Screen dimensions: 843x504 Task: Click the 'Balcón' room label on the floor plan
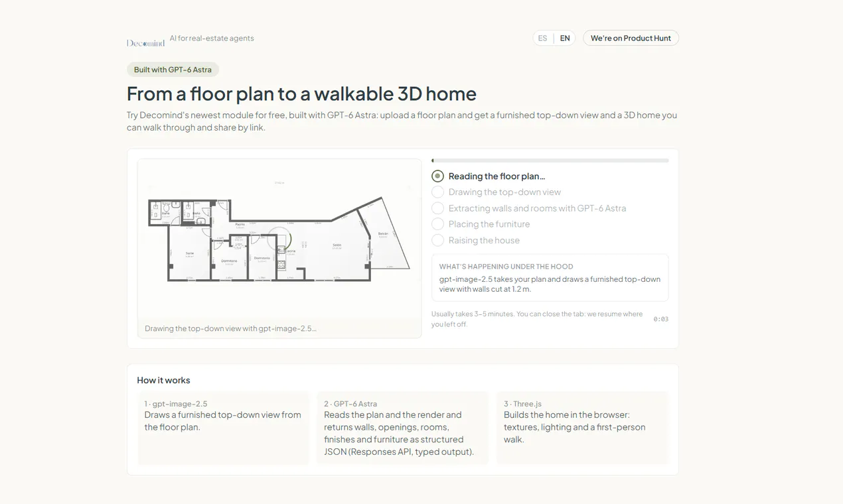[x=383, y=234]
